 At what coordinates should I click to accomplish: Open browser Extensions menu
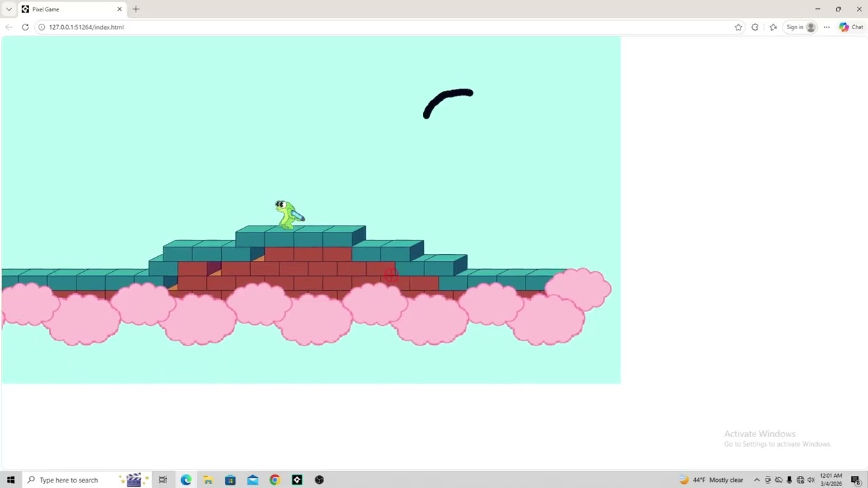coord(755,27)
